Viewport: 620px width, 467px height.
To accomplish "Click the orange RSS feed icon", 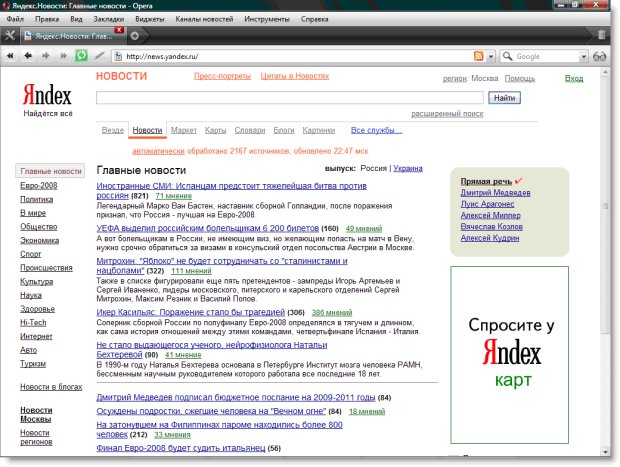I will coord(478,56).
